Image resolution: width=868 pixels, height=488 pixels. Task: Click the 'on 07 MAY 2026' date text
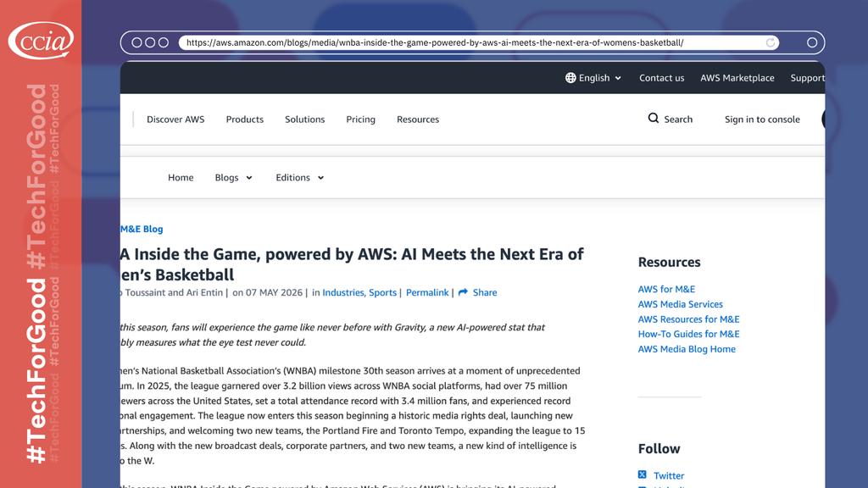[267, 292]
